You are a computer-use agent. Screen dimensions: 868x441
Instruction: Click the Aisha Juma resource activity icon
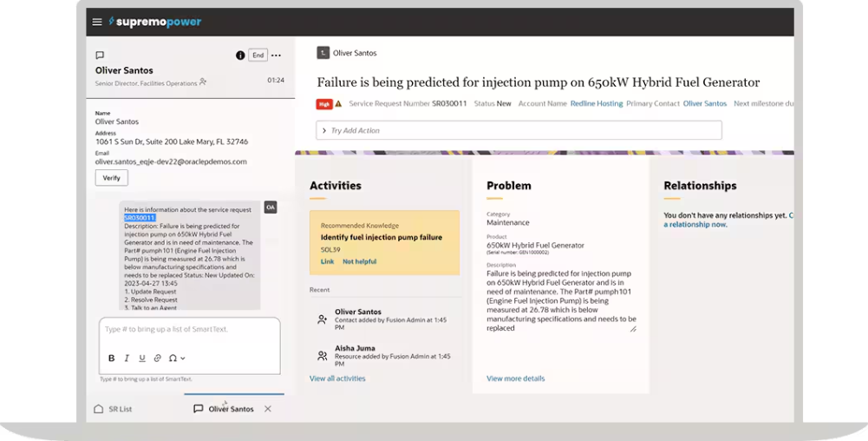pyautogui.click(x=323, y=356)
